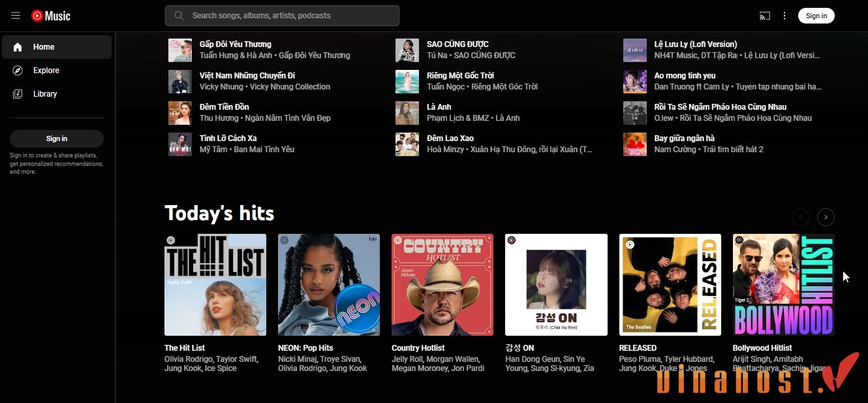The height and width of the screenshot is (403, 868).
Task: Click the Sign in button at top right
Action: pos(816,15)
